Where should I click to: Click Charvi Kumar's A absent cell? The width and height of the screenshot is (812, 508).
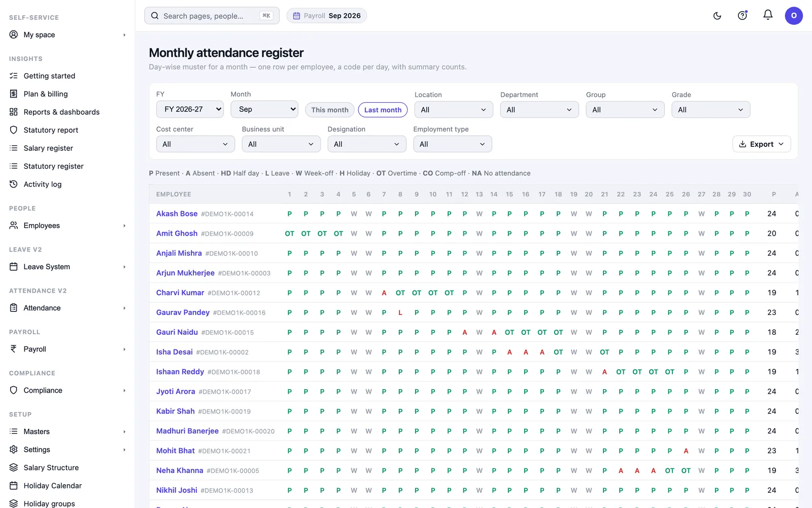pyautogui.click(x=384, y=293)
